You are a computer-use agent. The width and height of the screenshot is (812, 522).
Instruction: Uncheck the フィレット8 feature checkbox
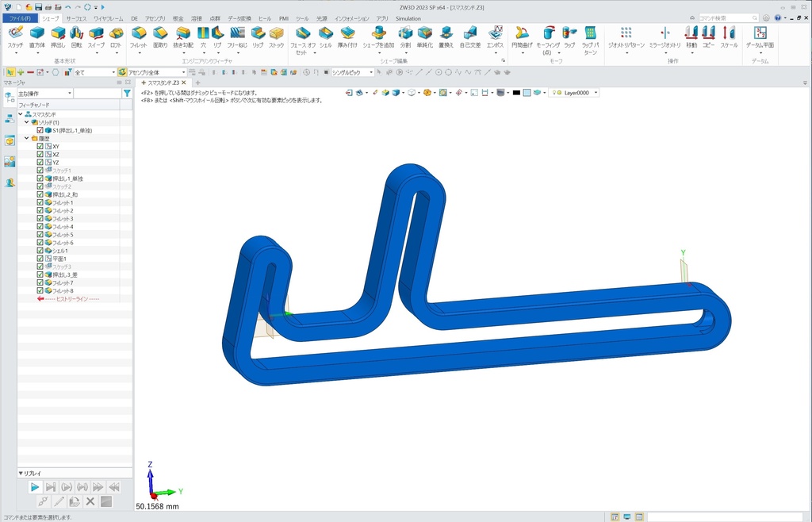coord(40,290)
